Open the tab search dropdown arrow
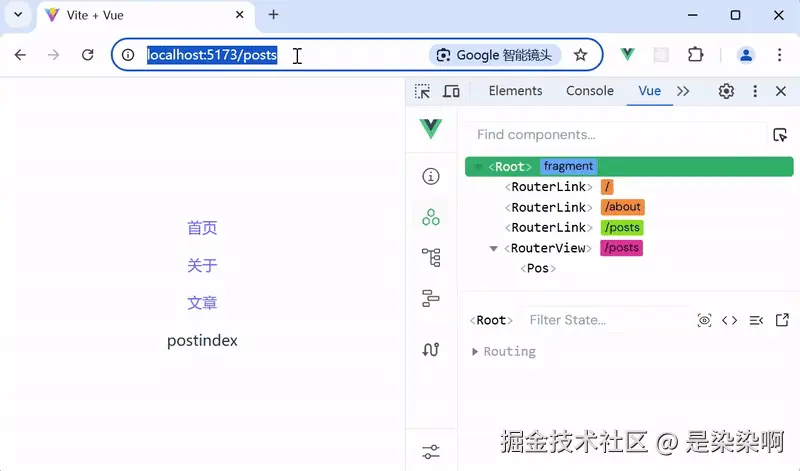The width and height of the screenshot is (800, 471). [x=18, y=14]
